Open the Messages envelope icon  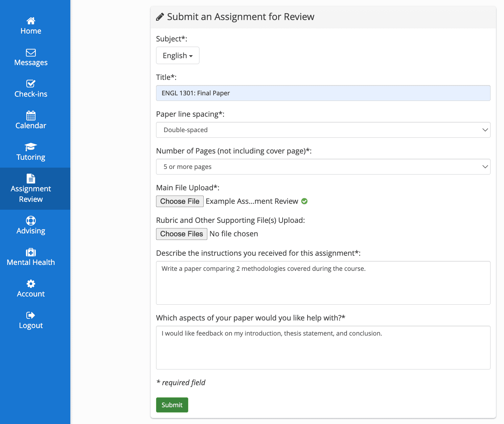pos(31,53)
